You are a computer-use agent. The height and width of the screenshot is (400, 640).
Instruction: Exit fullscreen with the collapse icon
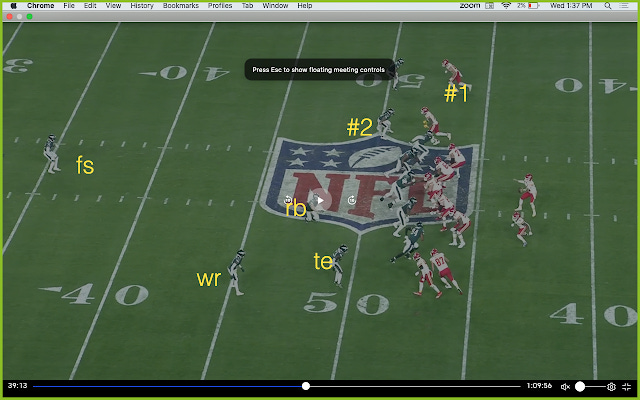[x=627, y=387]
